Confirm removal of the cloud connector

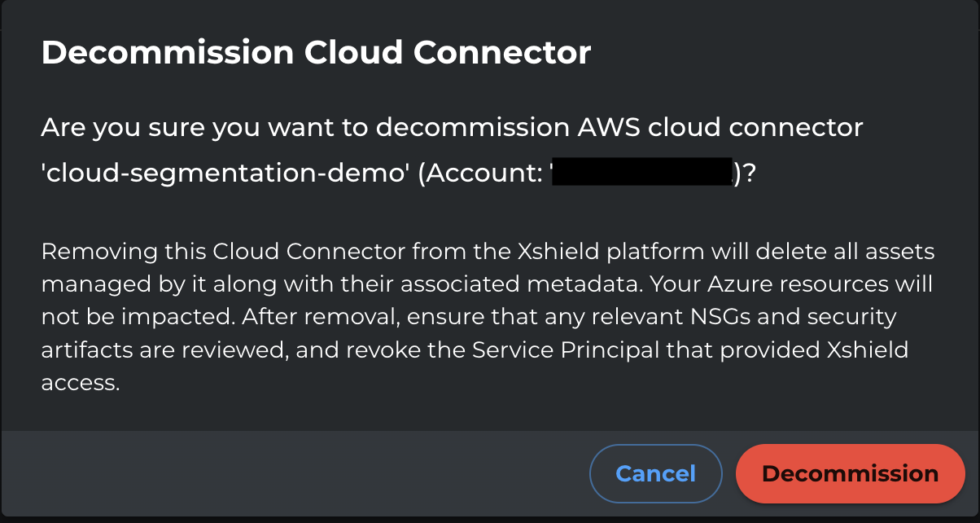(x=850, y=473)
